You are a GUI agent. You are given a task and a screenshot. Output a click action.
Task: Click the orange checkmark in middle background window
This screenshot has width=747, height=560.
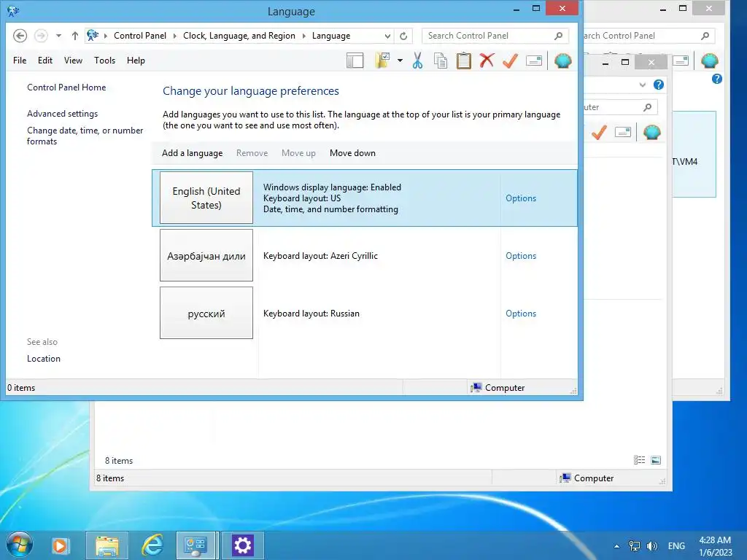599,132
